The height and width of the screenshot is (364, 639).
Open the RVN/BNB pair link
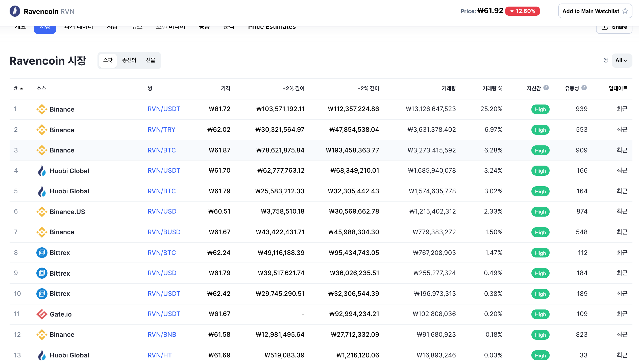[x=162, y=334]
